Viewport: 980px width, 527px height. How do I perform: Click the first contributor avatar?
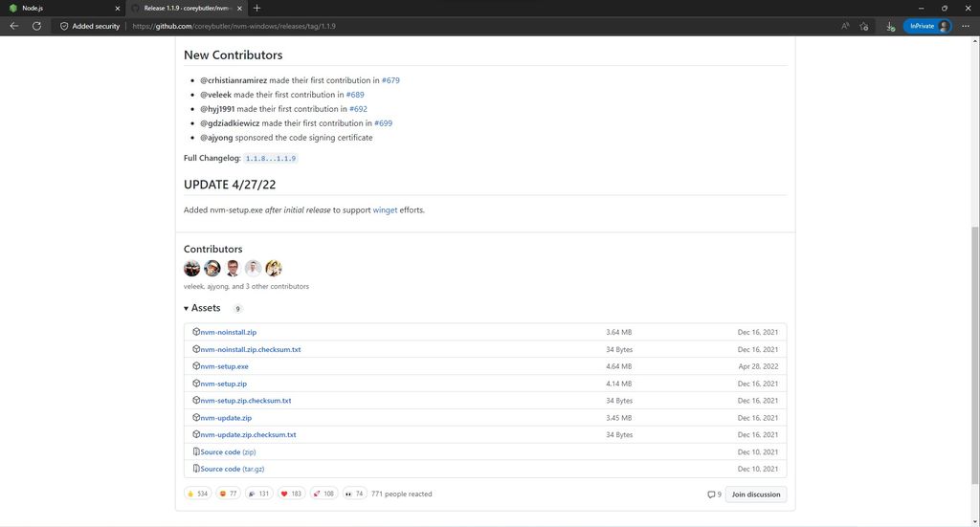(191, 268)
